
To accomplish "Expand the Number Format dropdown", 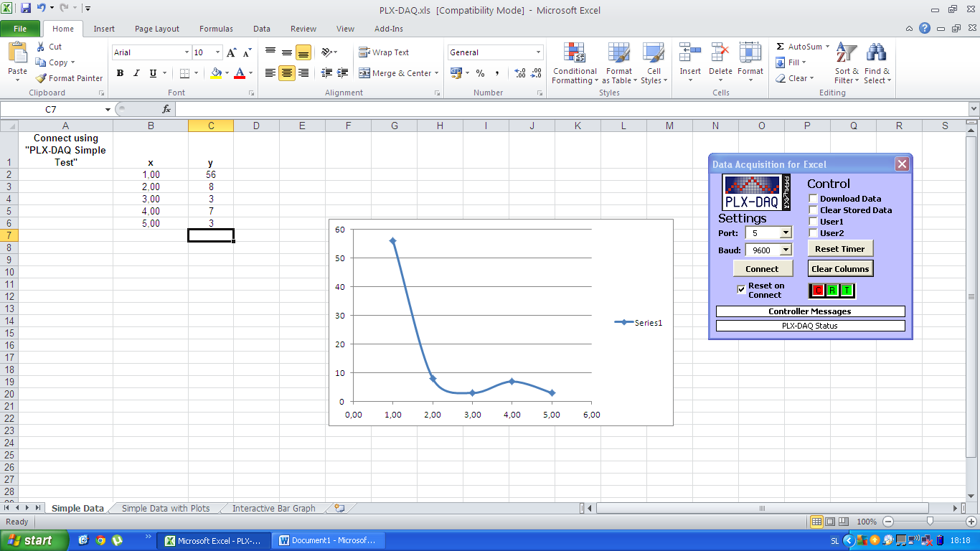I will (539, 52).
